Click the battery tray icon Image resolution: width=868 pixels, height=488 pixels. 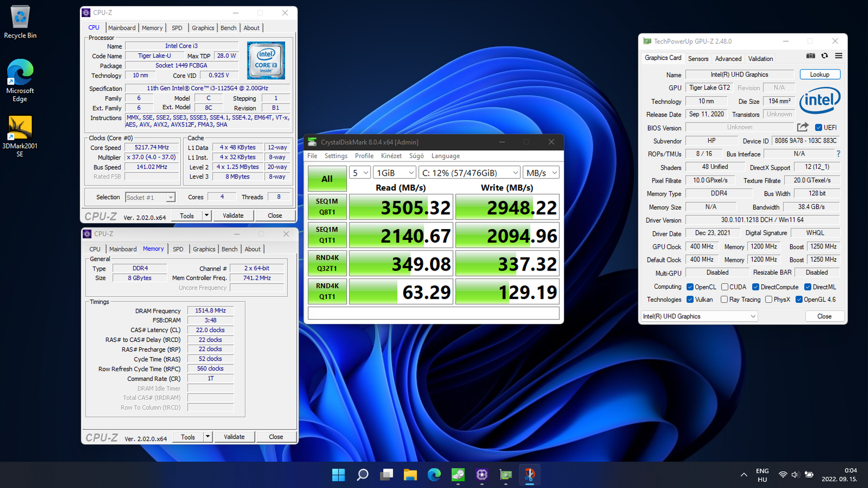tap(809, 475)
